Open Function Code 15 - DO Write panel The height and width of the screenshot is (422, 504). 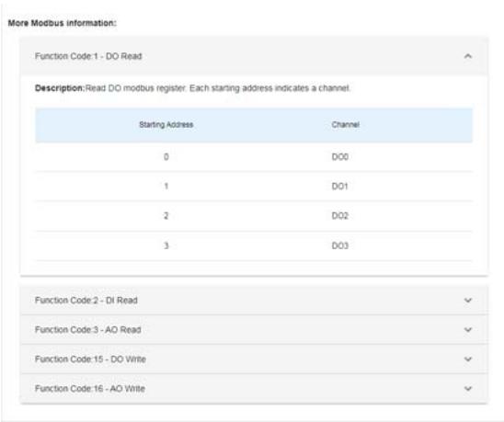254,359
